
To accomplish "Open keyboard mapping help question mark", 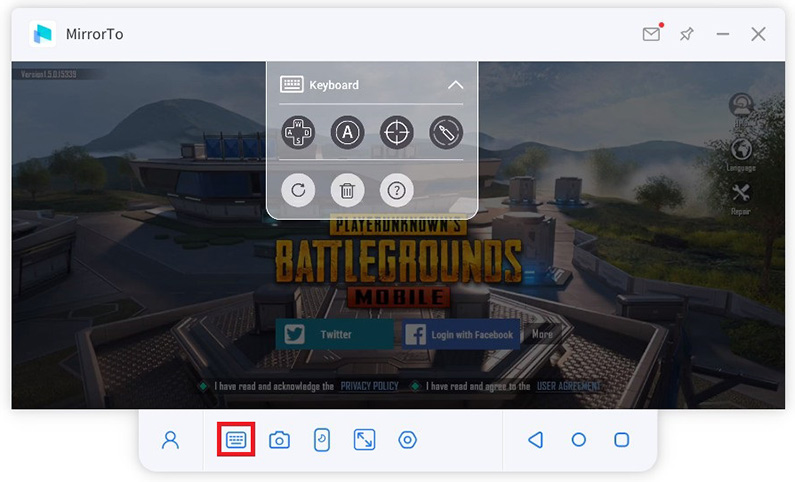I will (396, 190).
